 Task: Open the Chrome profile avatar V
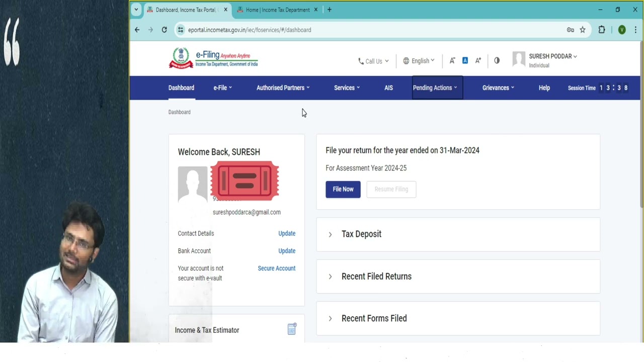point(622,30)
